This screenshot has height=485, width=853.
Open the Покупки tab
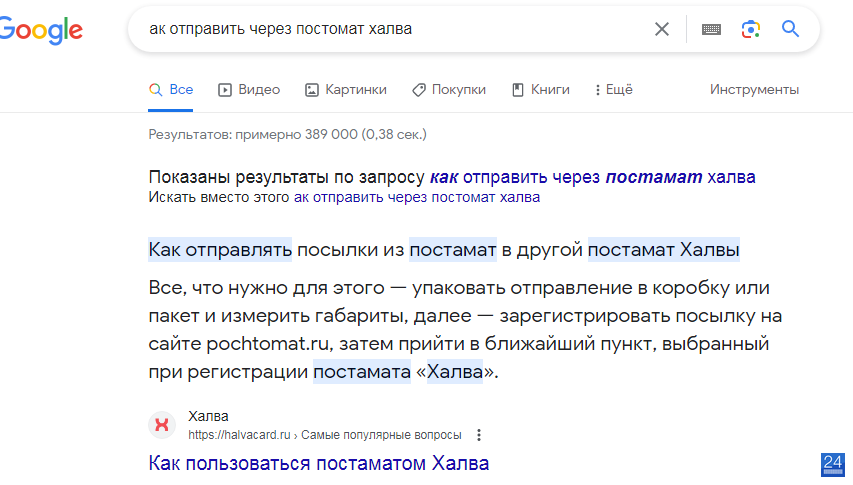[x=449, y=90]
